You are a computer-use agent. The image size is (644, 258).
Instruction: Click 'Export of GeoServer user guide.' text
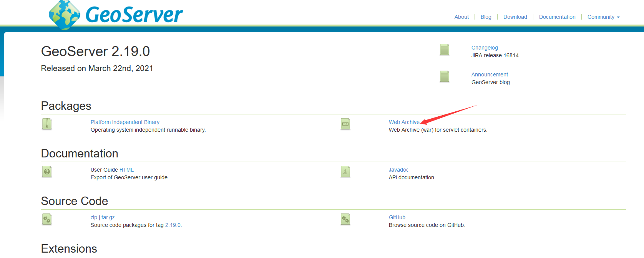coord(129,177)
